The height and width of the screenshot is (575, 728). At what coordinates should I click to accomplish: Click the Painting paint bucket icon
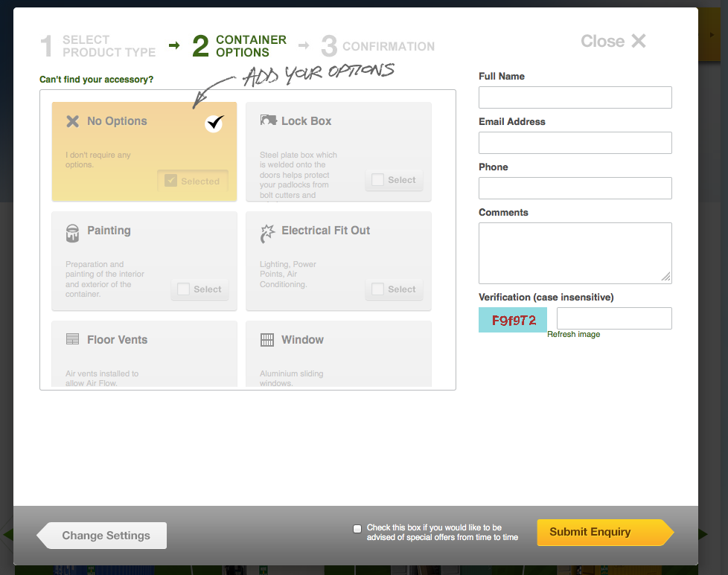[72, 233]
